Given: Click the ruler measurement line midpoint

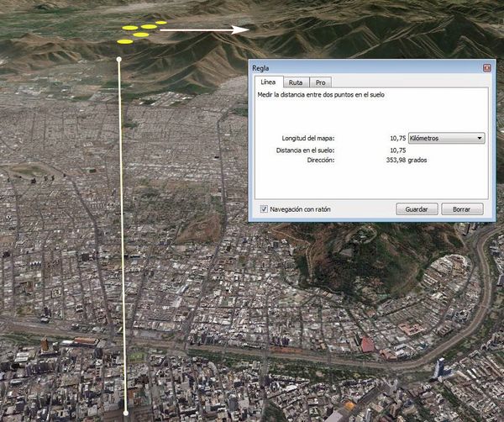Looking at the screenshot, I should tap(123, 235).
